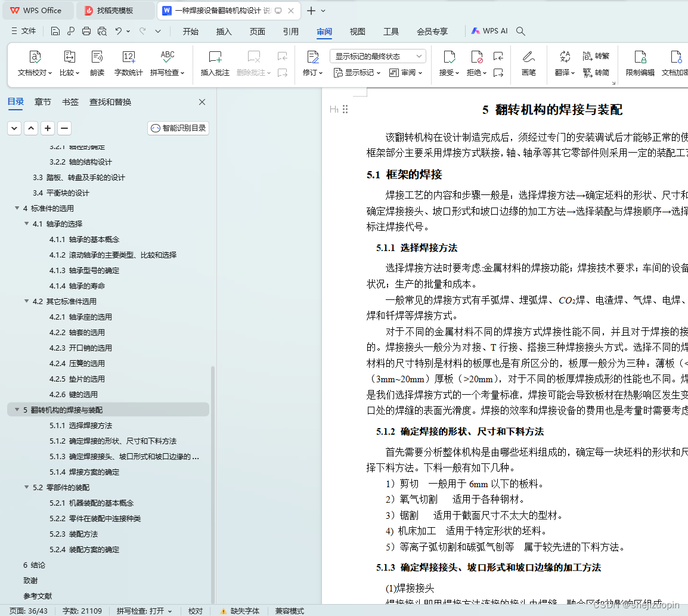Click the 缺失字体 status warning
Image resolution: width=688 pixels, height=616 pixels.
point(240,611)
